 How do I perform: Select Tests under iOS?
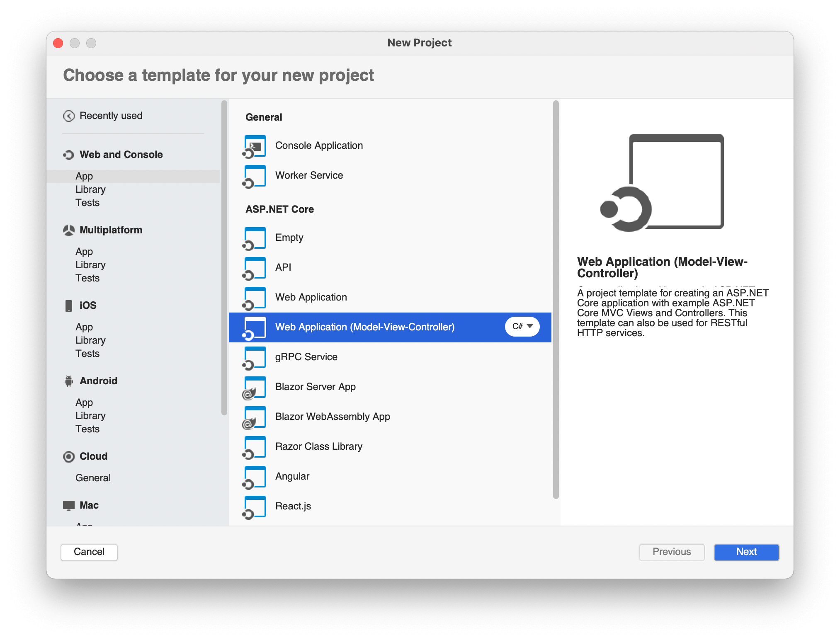pyautogui.click(x=87, y=354)
